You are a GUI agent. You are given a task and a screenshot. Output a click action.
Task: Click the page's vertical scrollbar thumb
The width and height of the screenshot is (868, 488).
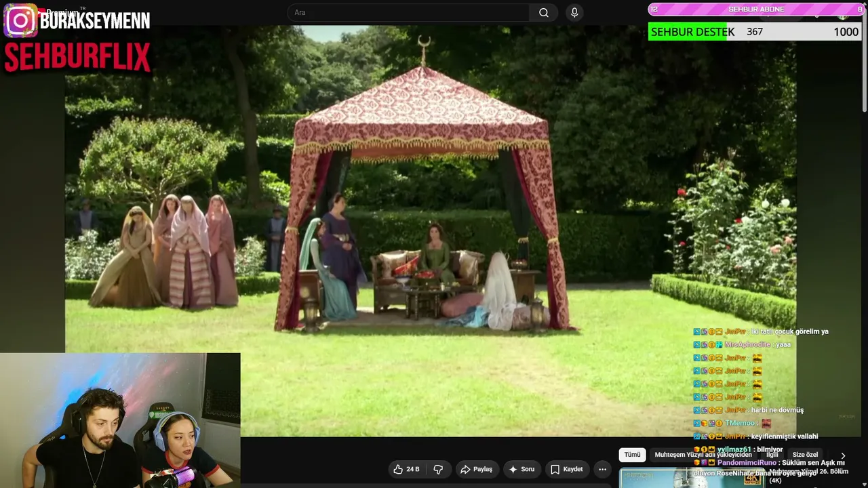[x=864, y=59]
